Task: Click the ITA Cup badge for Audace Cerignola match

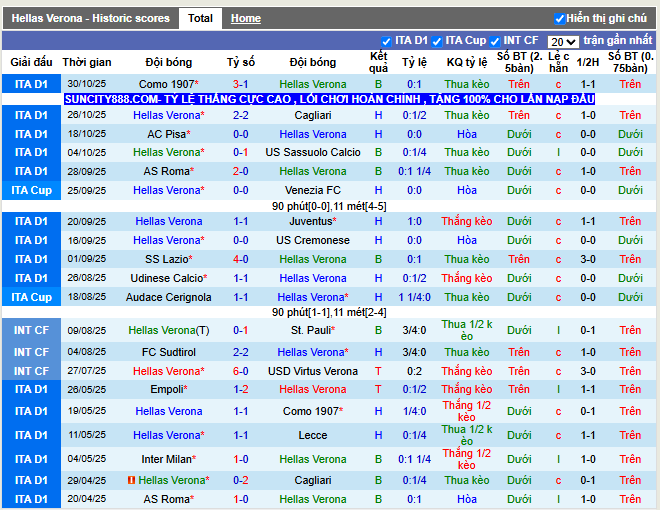Action: 31,297
